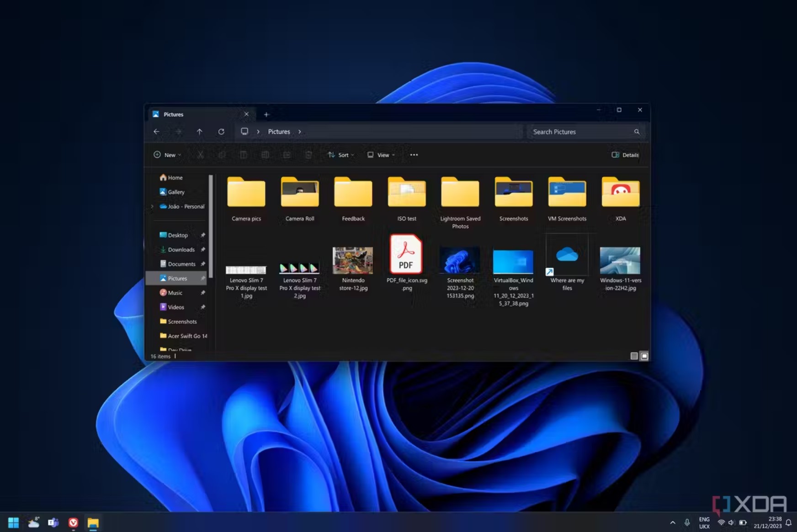Expand João - Personal in the sidebar
This screenshot has width=797, height=532.
click(x=152, y=207)
